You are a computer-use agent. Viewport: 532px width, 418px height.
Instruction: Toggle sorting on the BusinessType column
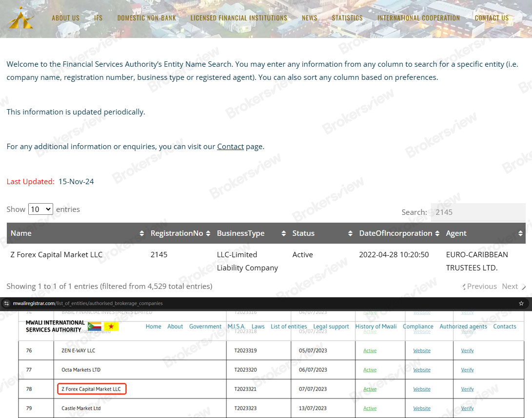(283, 233)
